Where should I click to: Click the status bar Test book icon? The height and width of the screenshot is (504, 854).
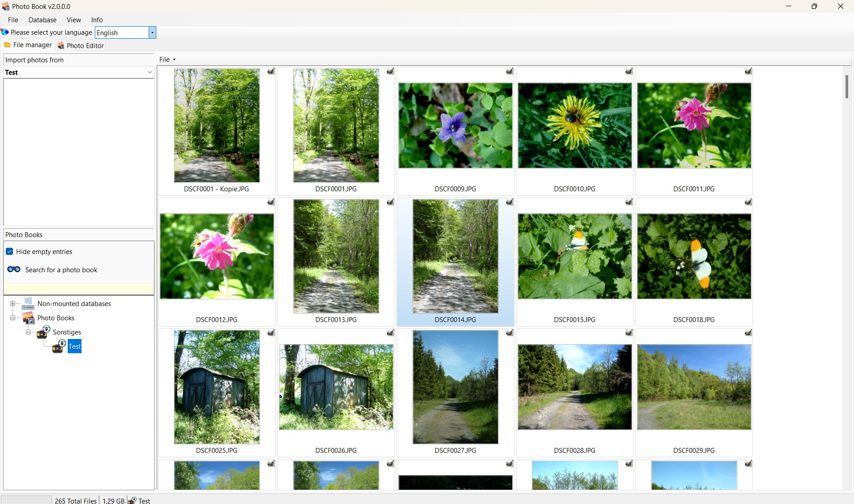point(132,500)
